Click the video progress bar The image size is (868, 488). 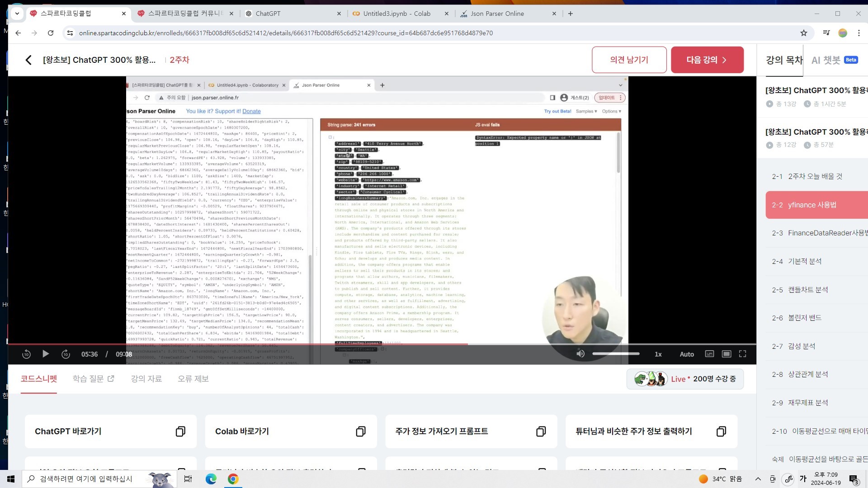382,344
